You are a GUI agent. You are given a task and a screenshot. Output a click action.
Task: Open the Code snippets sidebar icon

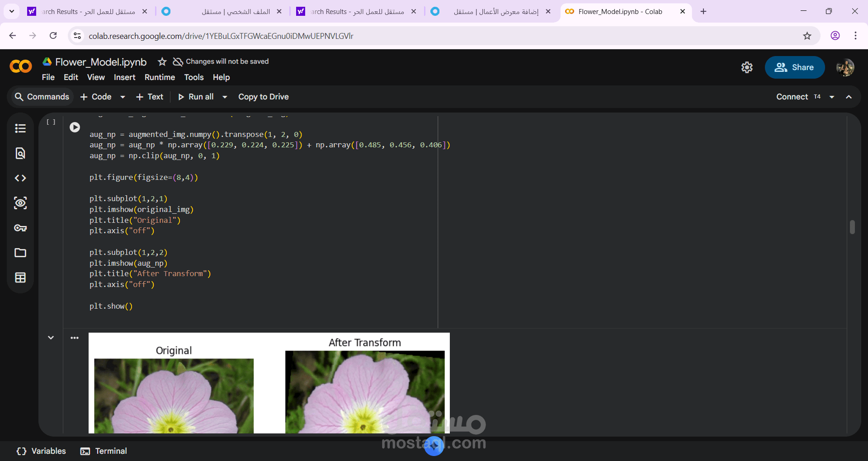point(20,178)
